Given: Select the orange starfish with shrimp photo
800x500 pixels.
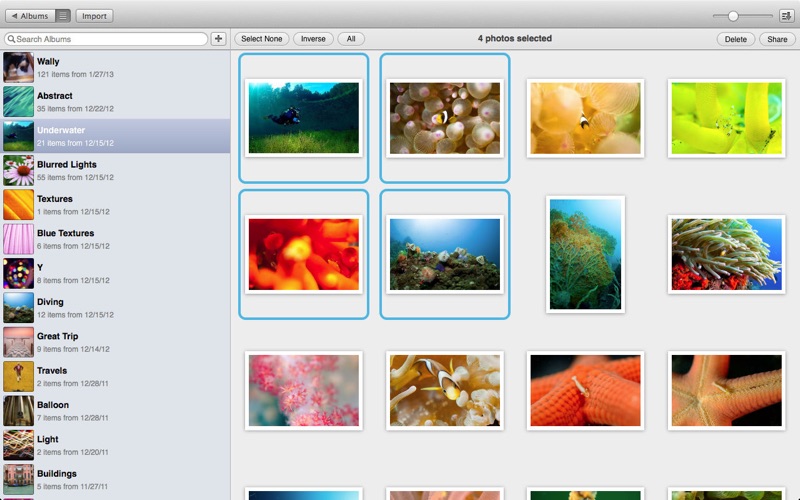Looking at the screenshot, I should (585, 390).
